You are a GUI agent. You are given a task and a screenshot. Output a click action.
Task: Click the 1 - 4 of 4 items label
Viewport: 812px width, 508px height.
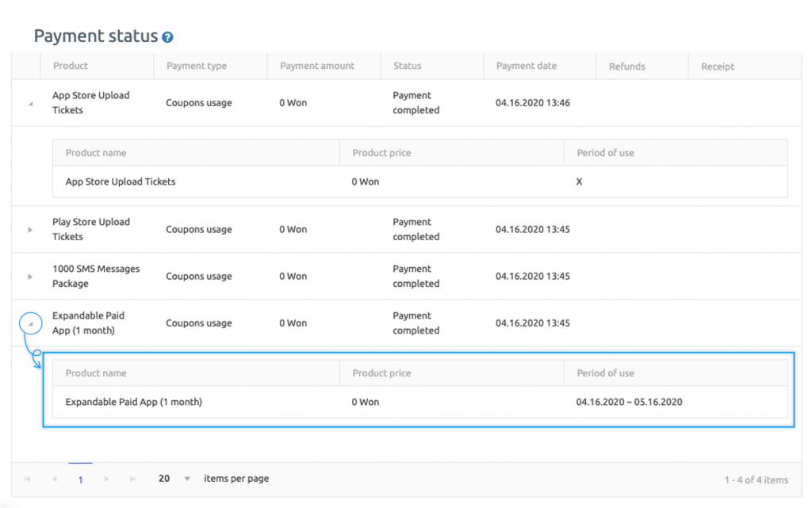click(757, 479)
